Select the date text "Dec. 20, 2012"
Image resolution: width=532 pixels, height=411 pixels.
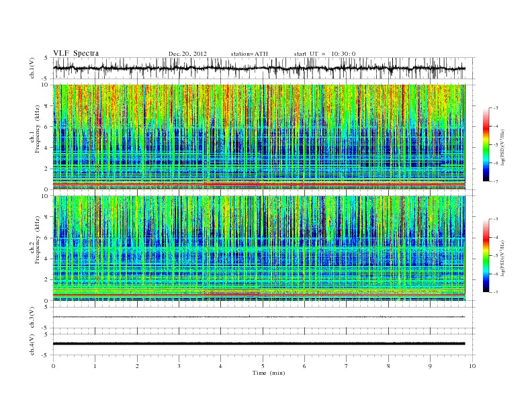(x=187, y=54)
